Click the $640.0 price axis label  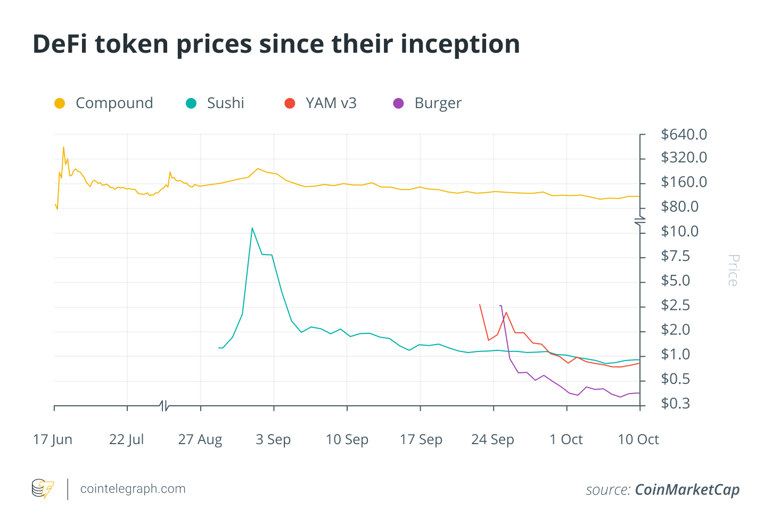pyautogui.click(x=684, y=134)
